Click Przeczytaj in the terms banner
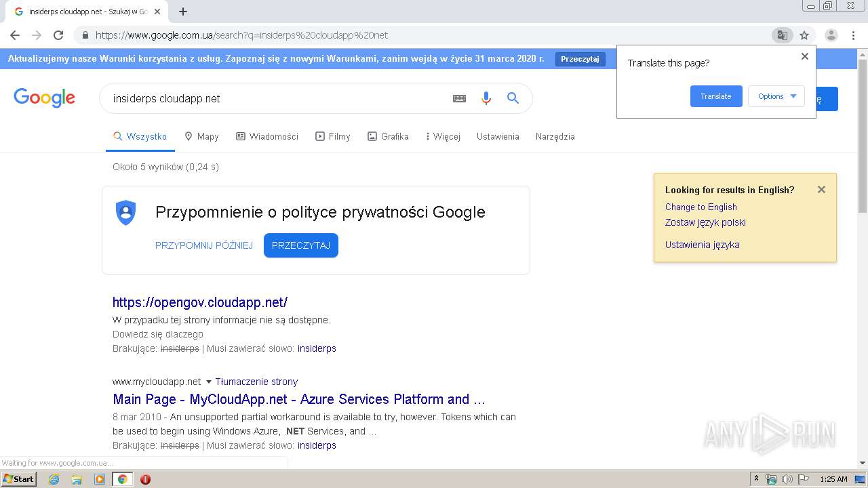The width and height of the screenshot is (868, 488). 580,59
